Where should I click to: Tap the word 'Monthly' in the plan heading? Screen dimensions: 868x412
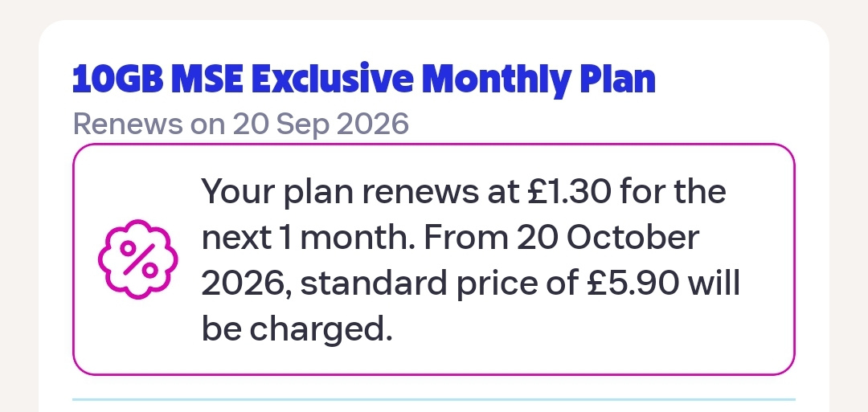click(x=495, y=81)
